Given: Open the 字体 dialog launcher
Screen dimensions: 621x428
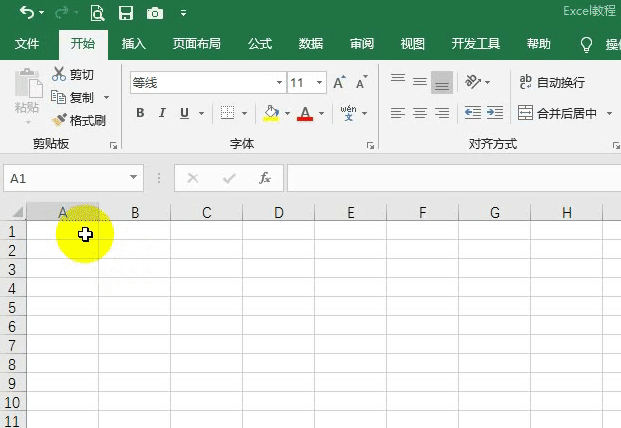Looking at the screenshot, I should [370, 146].
